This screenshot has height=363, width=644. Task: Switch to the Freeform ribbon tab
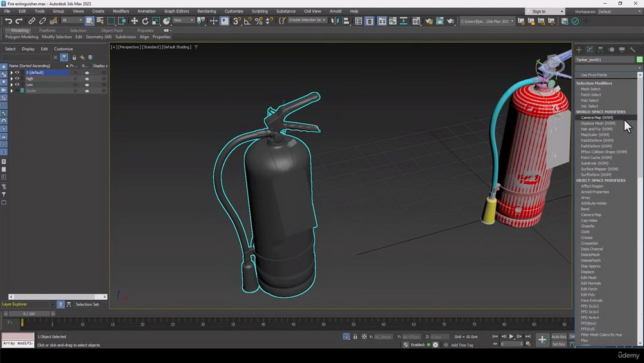coord(47,30)
